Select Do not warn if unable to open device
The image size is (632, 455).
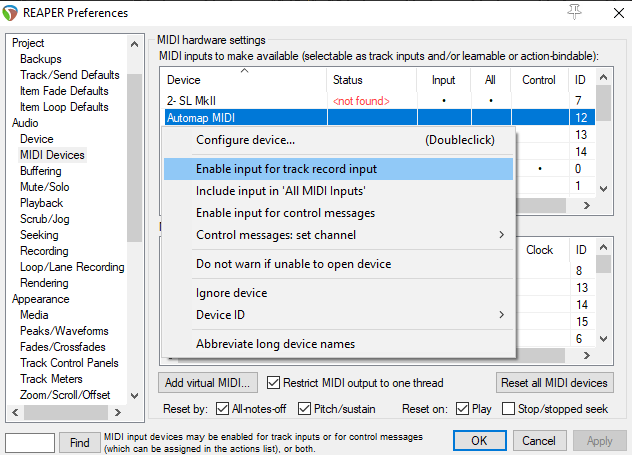click(339, 264)
